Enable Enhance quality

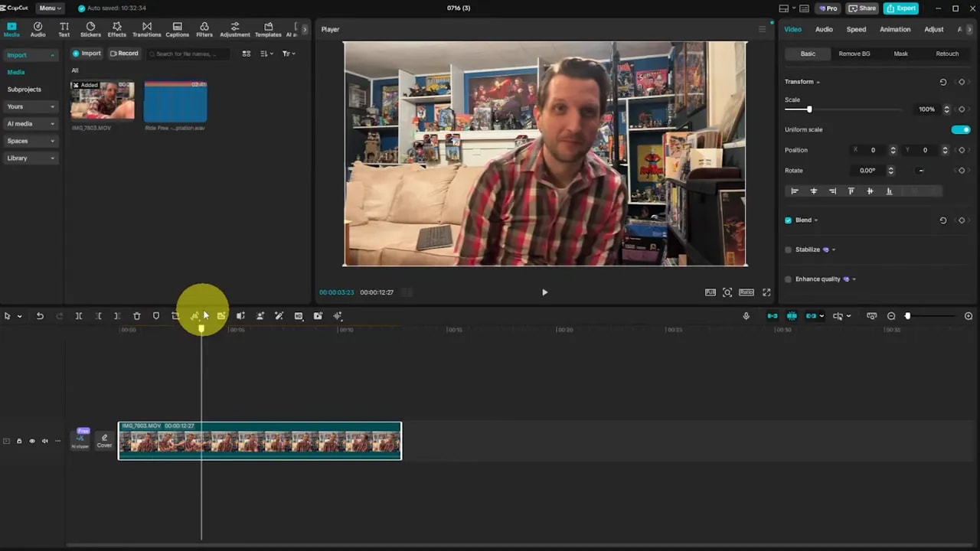[x=788, y=279]
